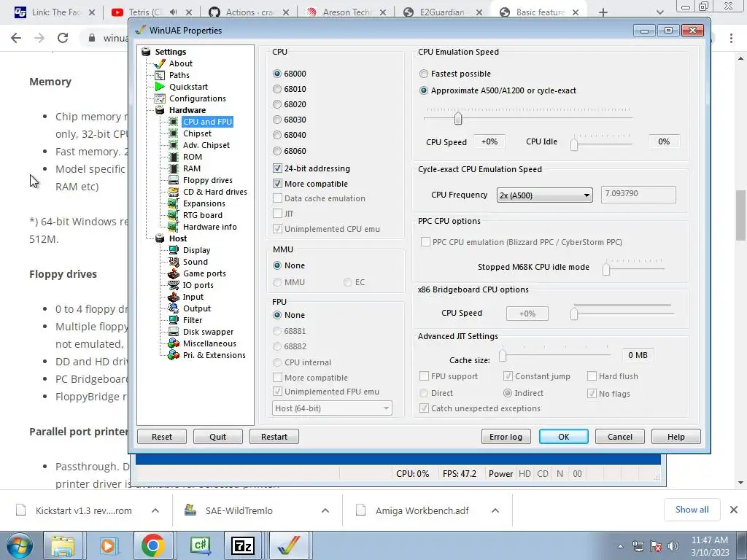Image resolution: width=747 pixels, height=560 pixels.
Task: Select the 68040 CPU option
Action: [276, 135]
